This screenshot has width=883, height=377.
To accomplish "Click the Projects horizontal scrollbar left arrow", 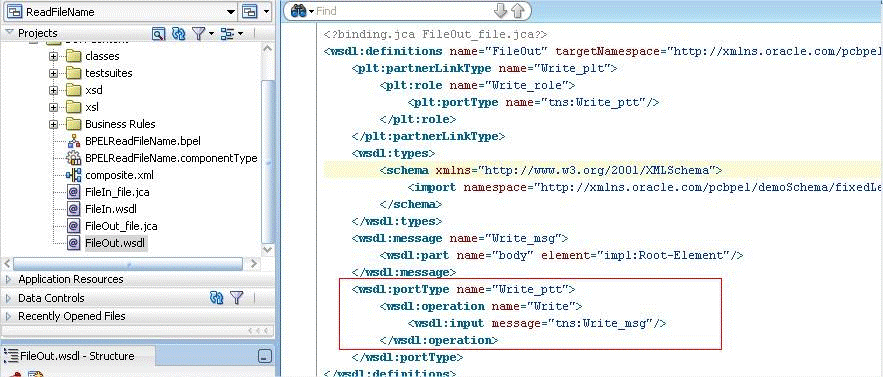I will [7, 264].
